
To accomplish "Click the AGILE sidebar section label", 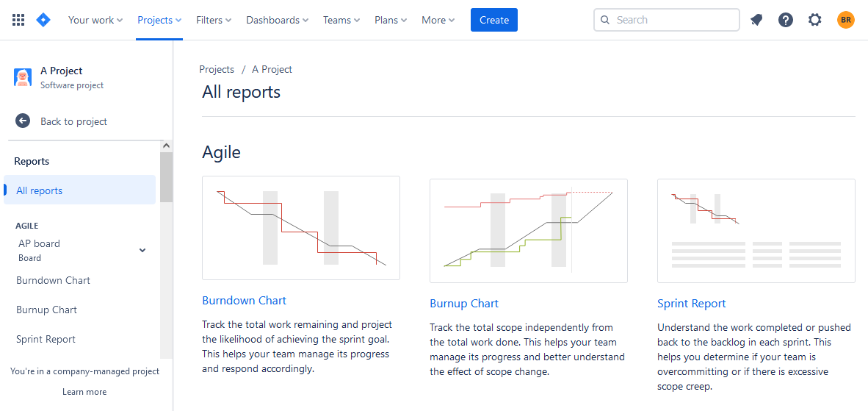I will [x=26, y=226].
